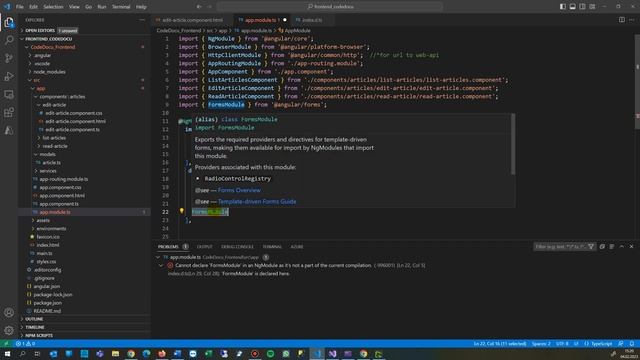Toggle bottom panel layout button
This screenshot has height=360, width=640.
(x=573, y=7)
